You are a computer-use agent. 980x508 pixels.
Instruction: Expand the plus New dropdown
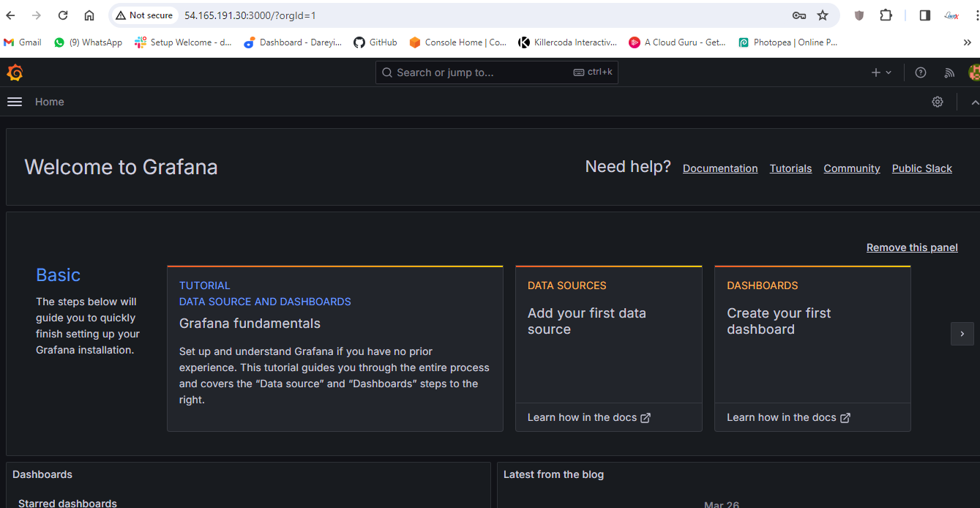(x=881, y=72)
